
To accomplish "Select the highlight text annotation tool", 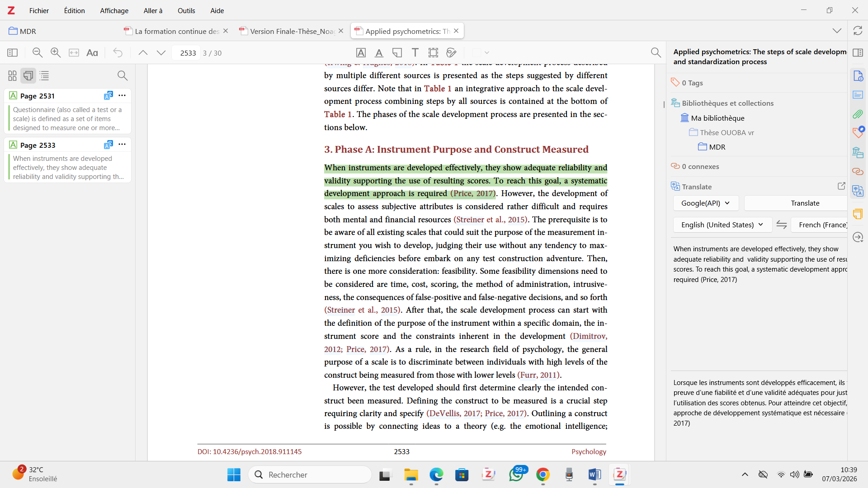I will [x=361, y=53].
